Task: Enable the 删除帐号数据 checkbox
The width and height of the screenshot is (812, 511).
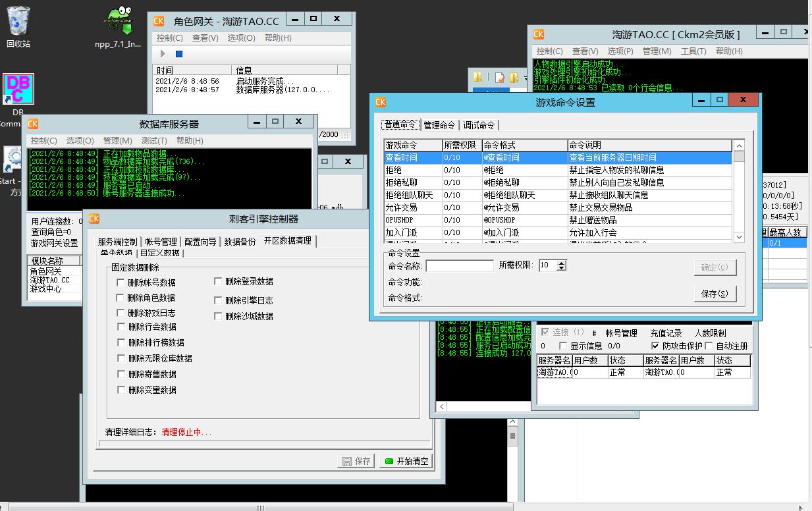Action: 121,282
